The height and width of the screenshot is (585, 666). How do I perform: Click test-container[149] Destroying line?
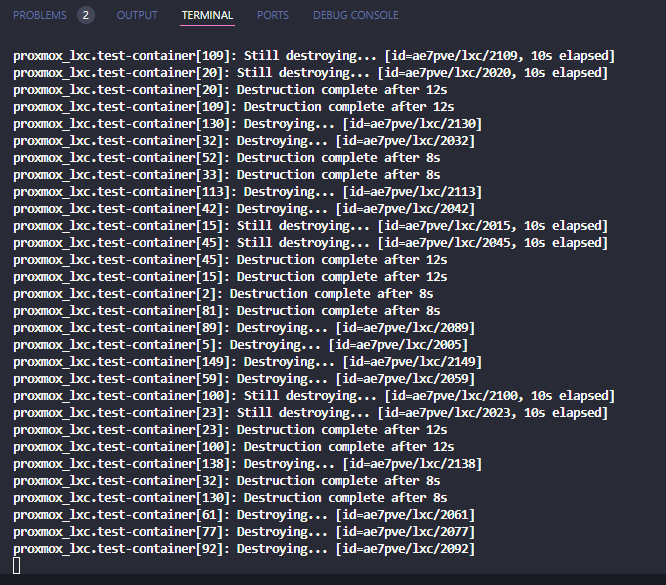tap(248, 362)
